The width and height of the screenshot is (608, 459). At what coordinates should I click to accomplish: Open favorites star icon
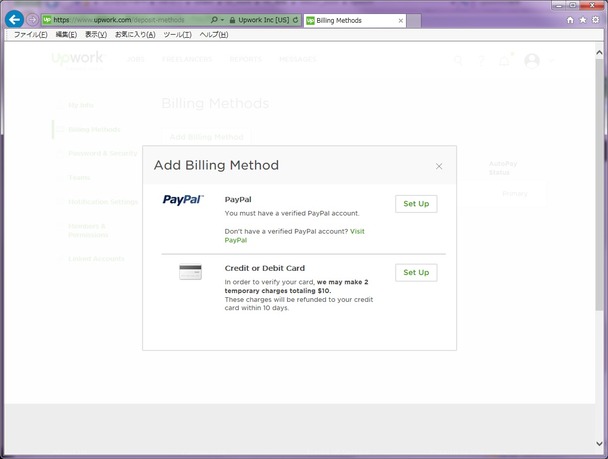pyautogui.click(x=583, y=20)
